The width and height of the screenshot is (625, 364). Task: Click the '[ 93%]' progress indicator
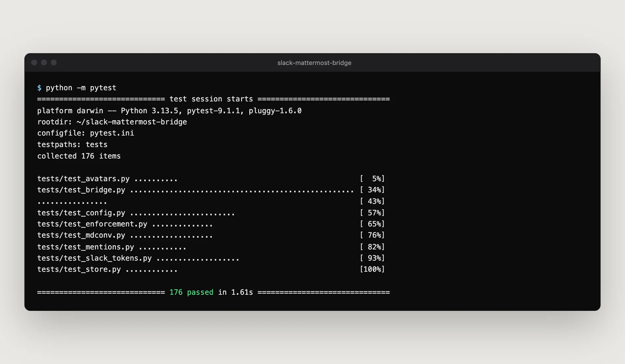coord(372,258)
